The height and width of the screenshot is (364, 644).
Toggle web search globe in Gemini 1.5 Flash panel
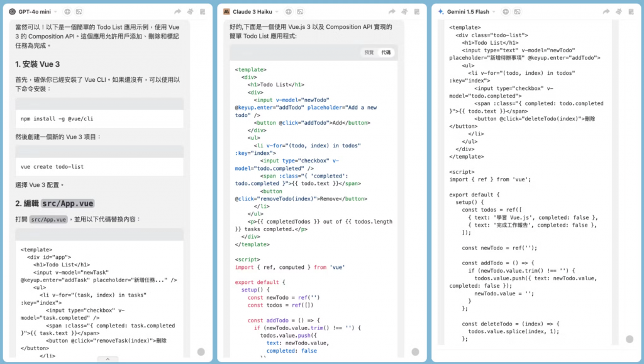click(x=506, y=11)
